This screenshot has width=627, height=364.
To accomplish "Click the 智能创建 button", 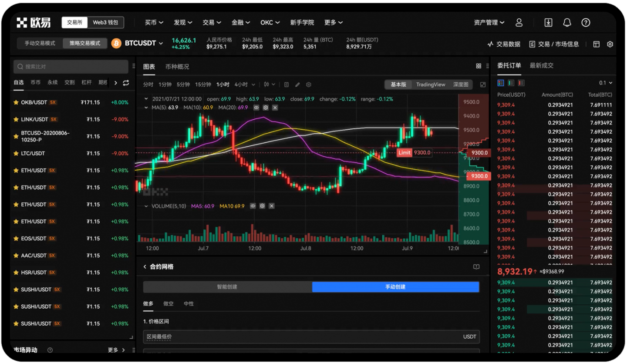I will (227, 287).
